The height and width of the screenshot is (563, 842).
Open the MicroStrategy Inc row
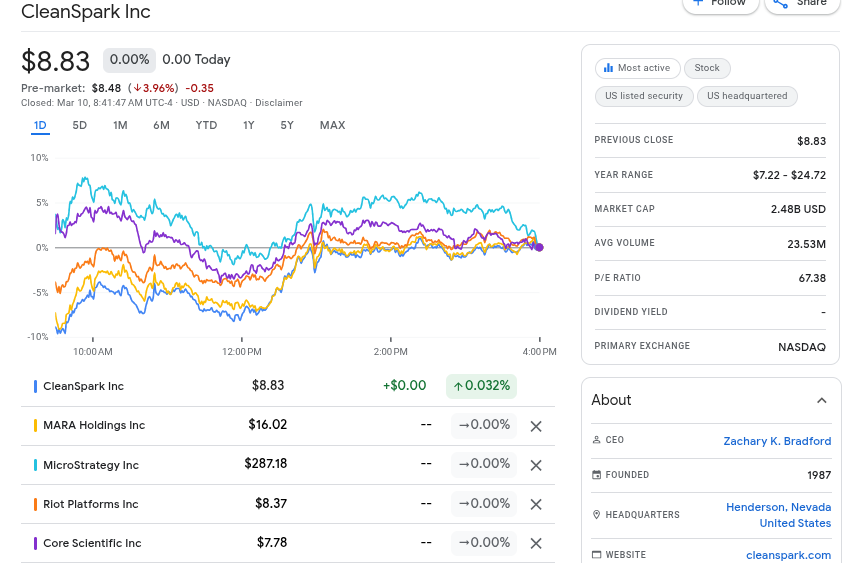pos(288,465)
